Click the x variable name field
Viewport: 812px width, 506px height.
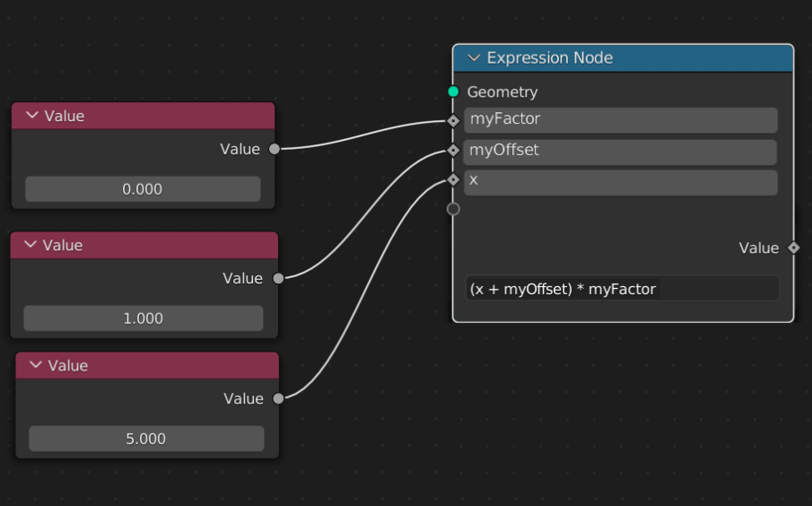click(x=620, y=182)
